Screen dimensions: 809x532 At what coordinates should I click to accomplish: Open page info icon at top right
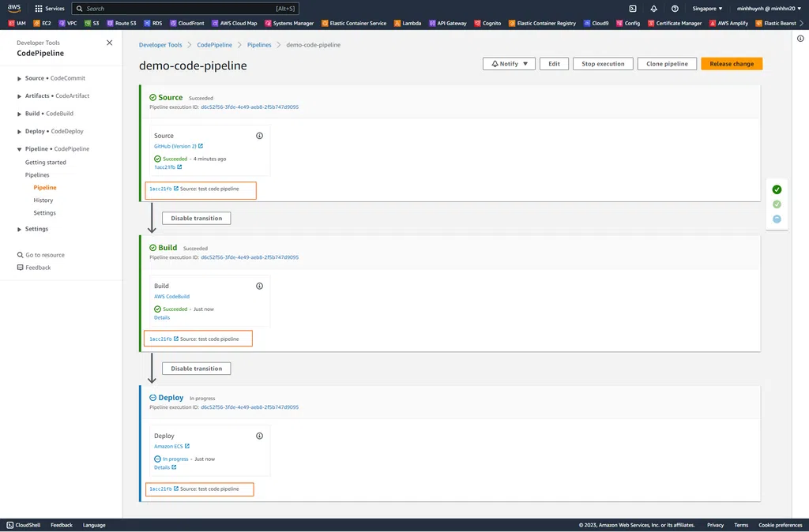coord(800,39)
